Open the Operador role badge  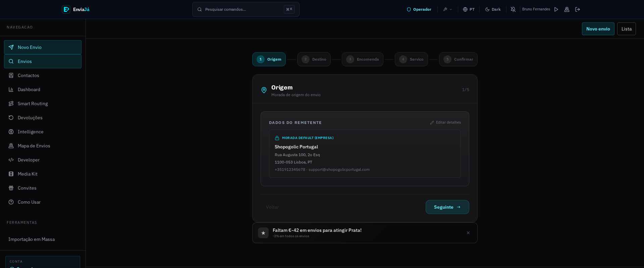pos(419,9)
